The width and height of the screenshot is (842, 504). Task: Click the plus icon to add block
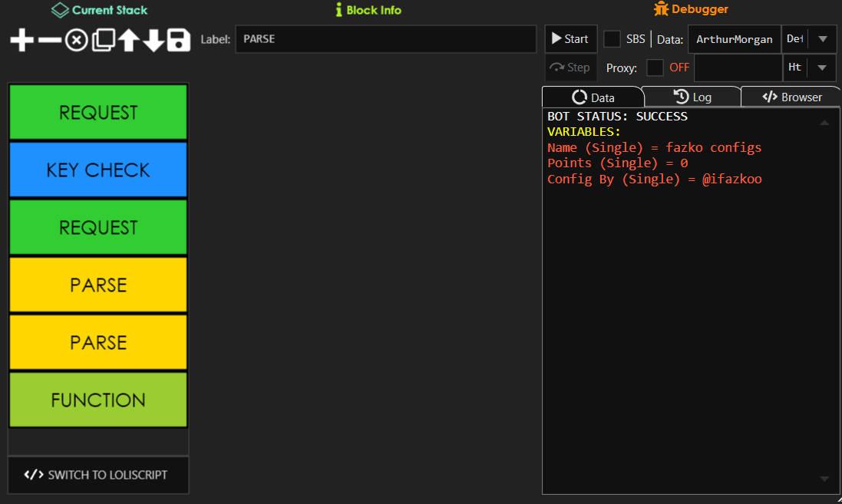click(22, 40)
